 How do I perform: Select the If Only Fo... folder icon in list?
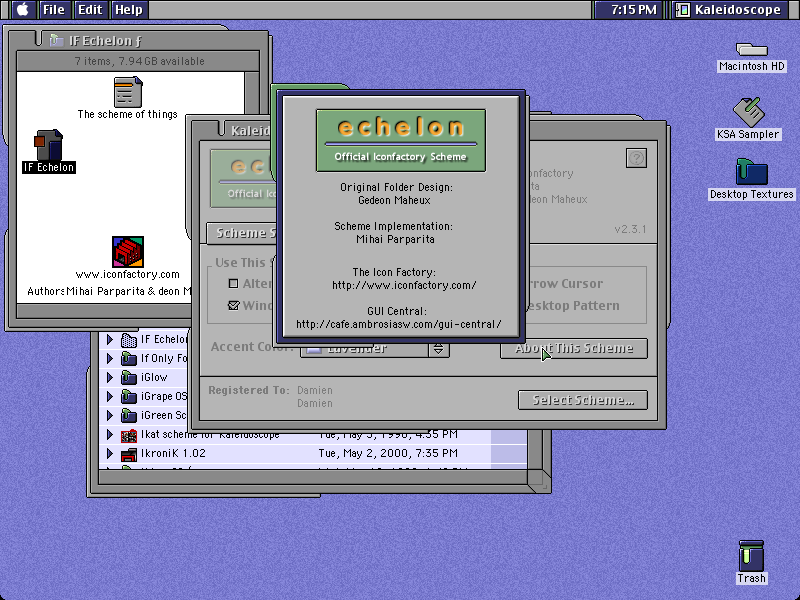tap(129, 359)
